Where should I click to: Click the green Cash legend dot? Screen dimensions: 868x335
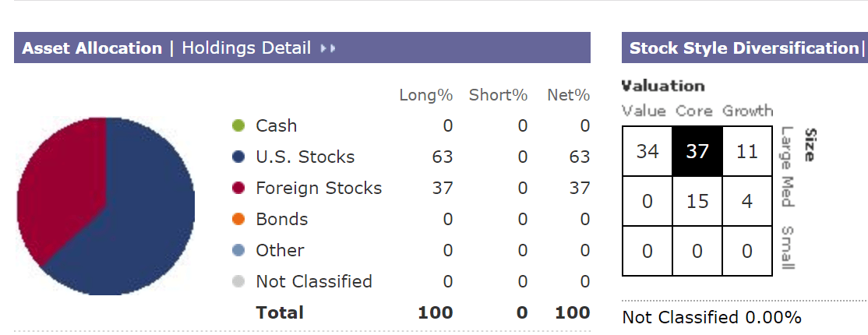238,126
